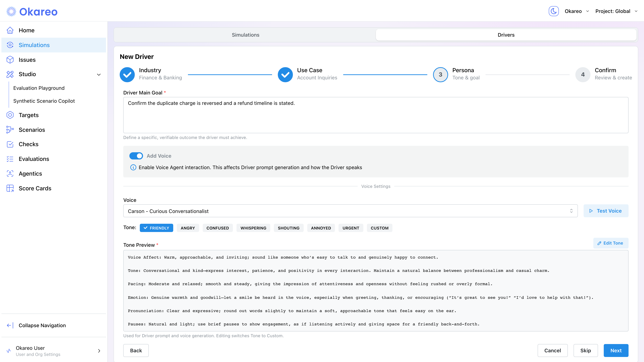Click inside the Tone Preview text box
This screenshot has width=644, height=362.
coord(376,291)
